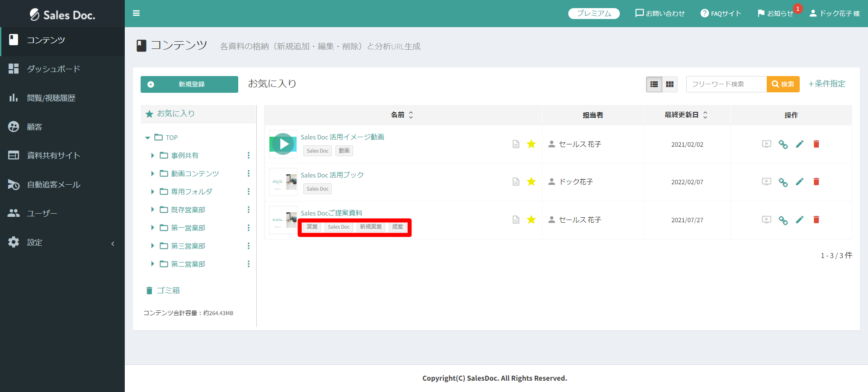Expand the 動画コンテンツ folder

pos(152,173)
